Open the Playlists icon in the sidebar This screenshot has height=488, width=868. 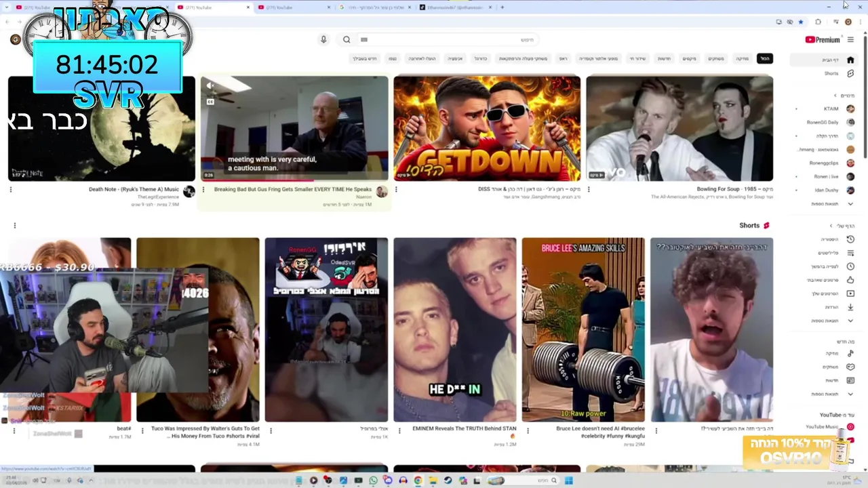tap(850, 253)
